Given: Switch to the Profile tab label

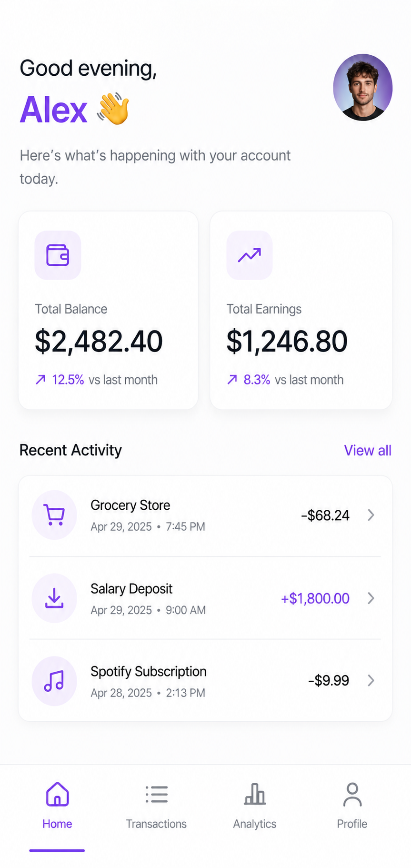Looking at the screenshot, I should 352,824.
